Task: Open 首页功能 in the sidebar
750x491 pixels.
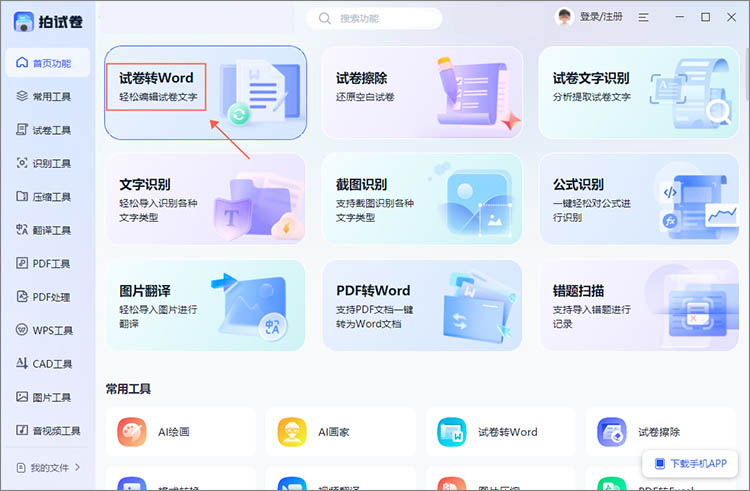Action: 47,63
